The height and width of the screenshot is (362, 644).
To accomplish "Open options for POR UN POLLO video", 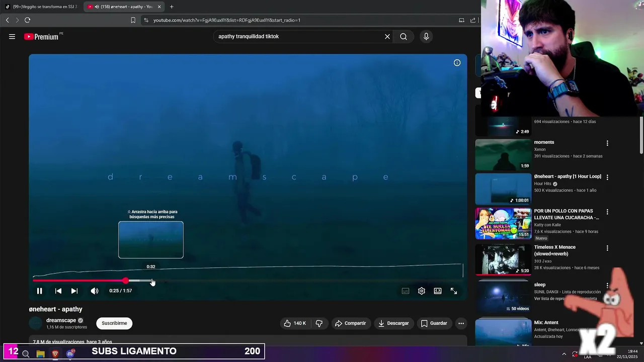I will pyautogui.click(x=607, y=212).
